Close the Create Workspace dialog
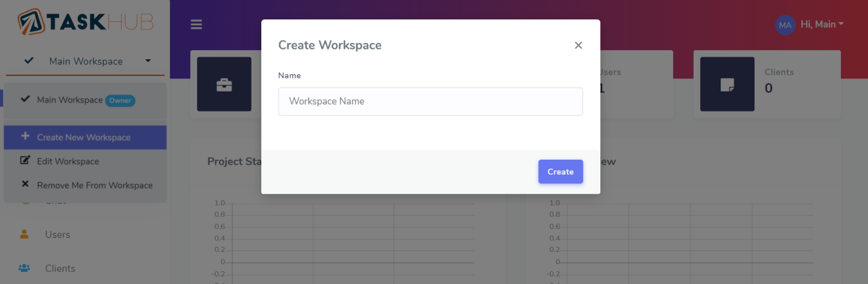 578,45
